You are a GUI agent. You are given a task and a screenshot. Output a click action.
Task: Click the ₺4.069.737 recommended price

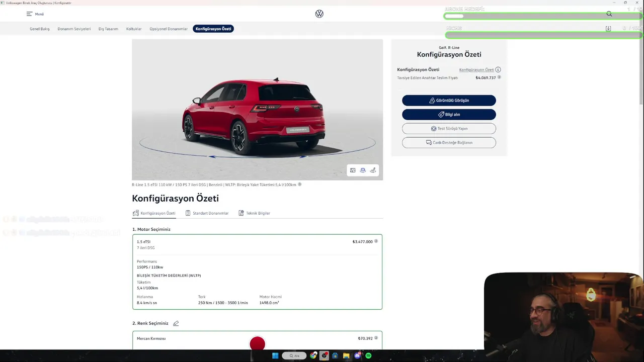(486, 78)
